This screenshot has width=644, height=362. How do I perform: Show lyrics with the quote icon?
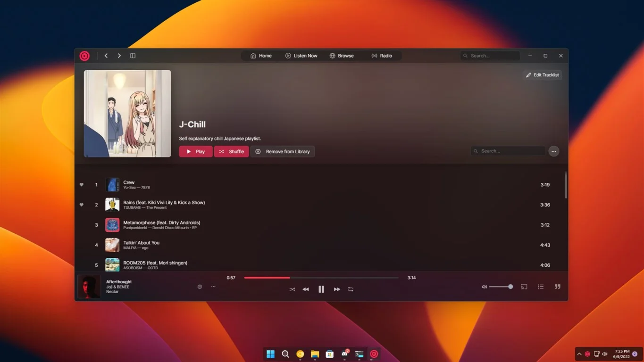558,287
